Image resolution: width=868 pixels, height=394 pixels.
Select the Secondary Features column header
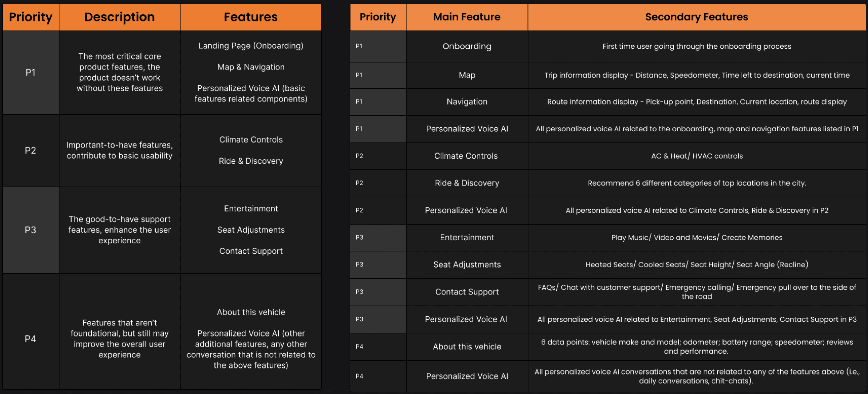tap(696, 17)
